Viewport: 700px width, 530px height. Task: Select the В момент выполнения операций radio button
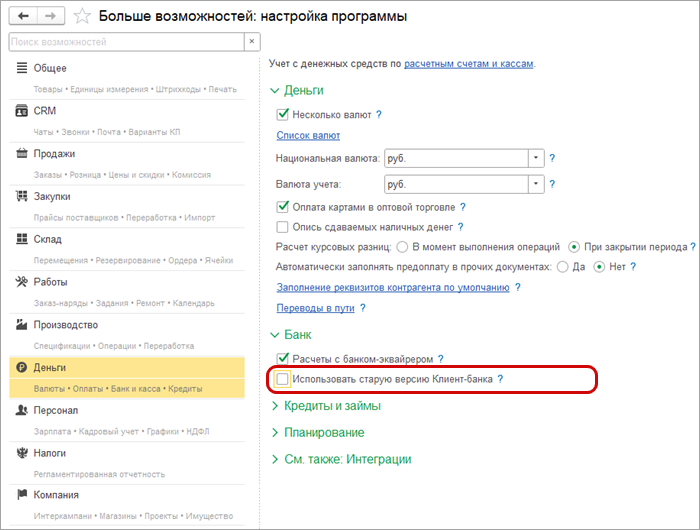(x=402, y=247)
